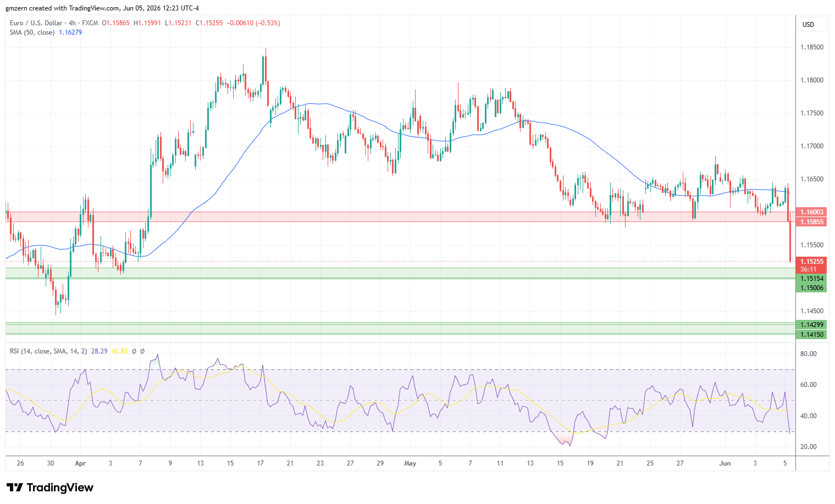Click the TradingView logo at the bottom
Image resolution: width=835 pixels, height=504 pixels.
click(x=50, y=488)
